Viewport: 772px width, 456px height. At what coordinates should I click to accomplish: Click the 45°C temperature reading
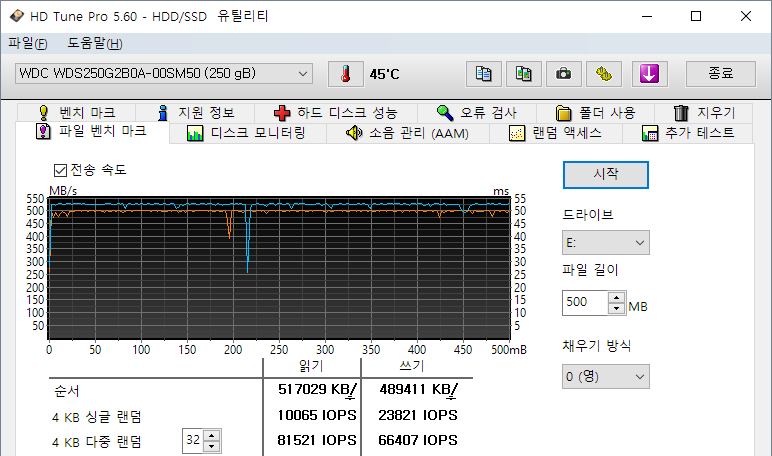click(x=385, y=74)
